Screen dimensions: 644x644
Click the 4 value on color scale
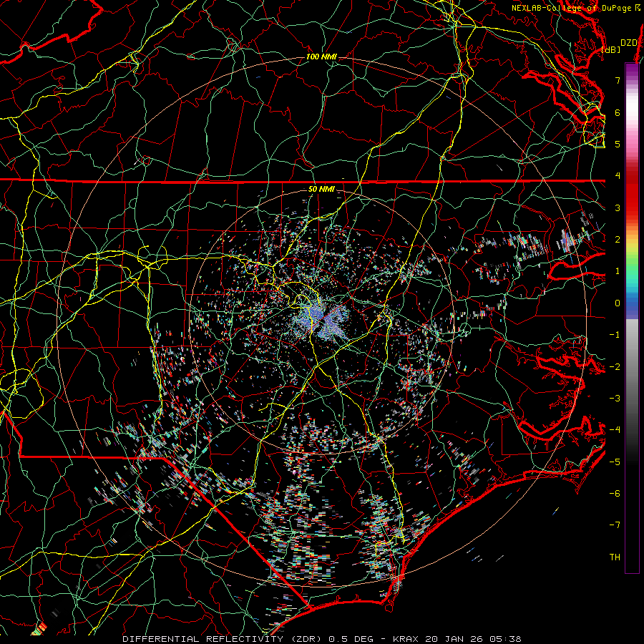pyautogui.click(x=618, y=176)
